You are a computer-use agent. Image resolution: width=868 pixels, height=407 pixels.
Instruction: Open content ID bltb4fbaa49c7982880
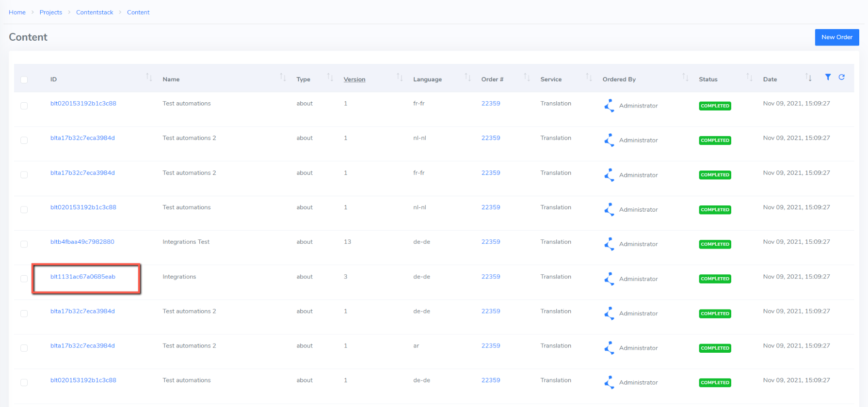coord(82,242)
